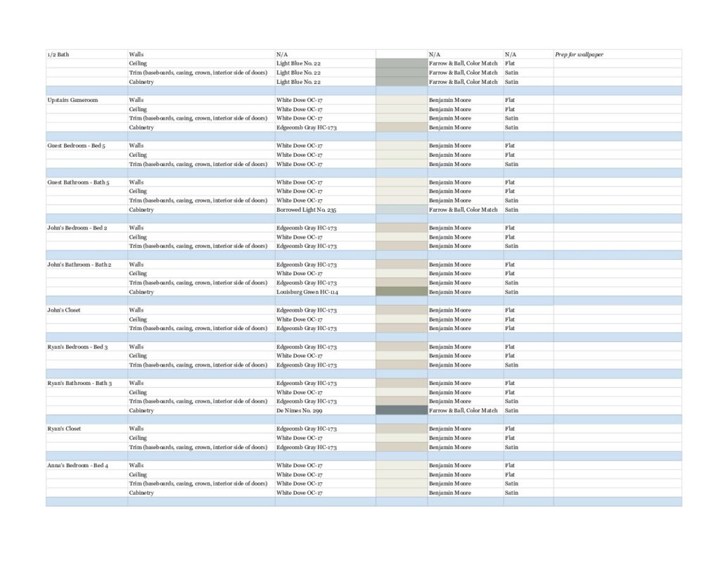
Task: Select 'White Dove OC-17' in Anna's Bedroom Cabinetry row
Action: pyautogui.click(x=300, y=493)
